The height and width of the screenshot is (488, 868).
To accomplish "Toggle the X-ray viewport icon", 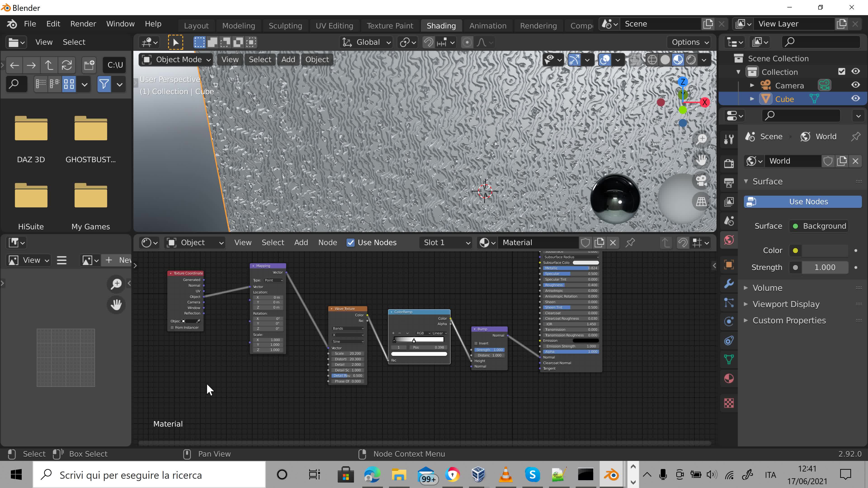I will pyautogui.click(x=635, y=60).
